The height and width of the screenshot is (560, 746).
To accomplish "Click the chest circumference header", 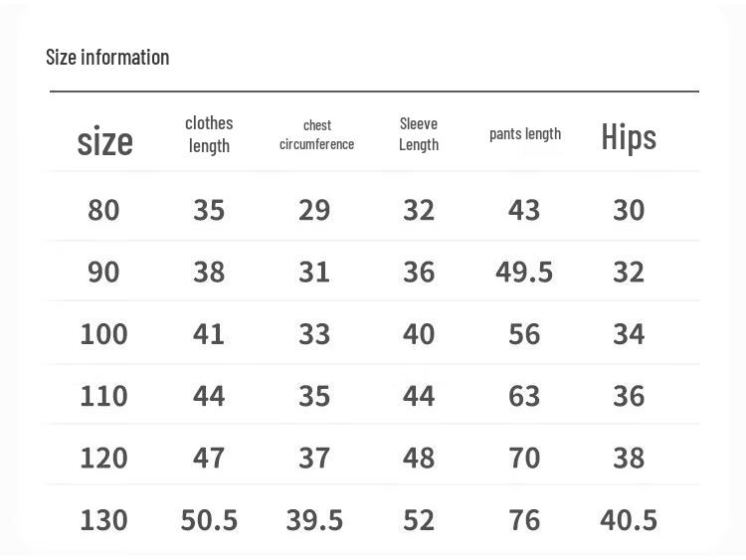I will coord(317,134).
